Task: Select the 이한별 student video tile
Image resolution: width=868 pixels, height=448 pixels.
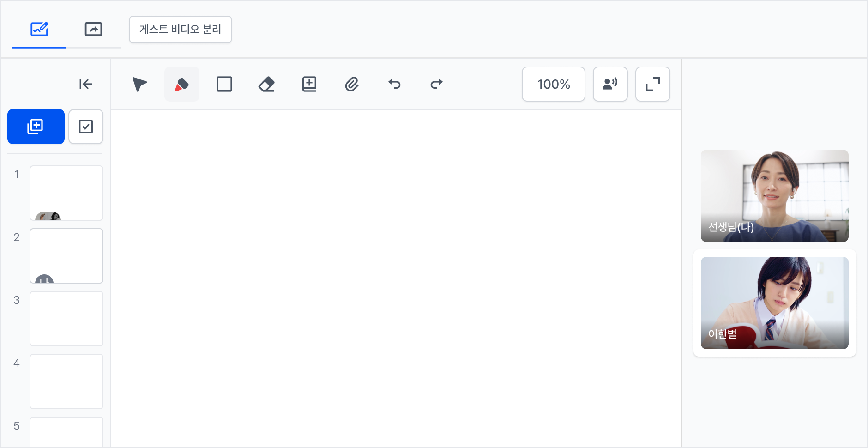Action: [x=775, y=303]
